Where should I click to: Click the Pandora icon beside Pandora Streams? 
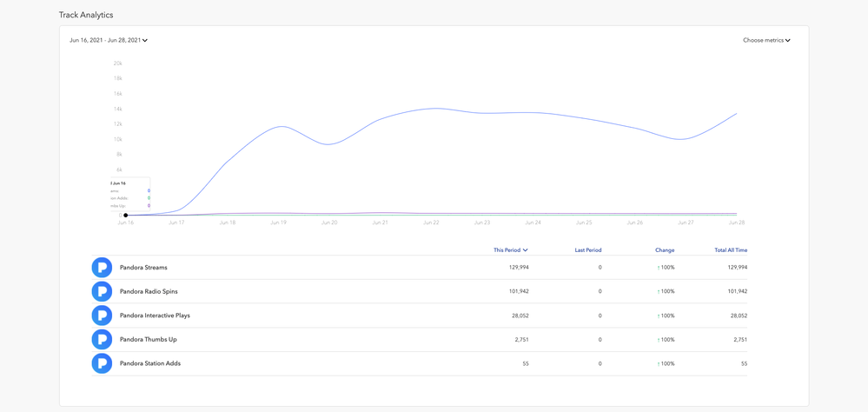coord(102,268)
